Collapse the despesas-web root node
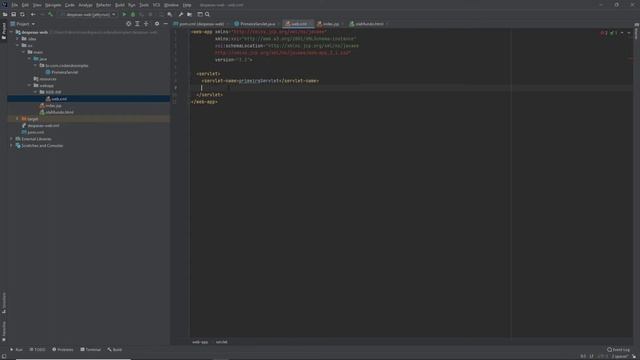 click(11, 32)
